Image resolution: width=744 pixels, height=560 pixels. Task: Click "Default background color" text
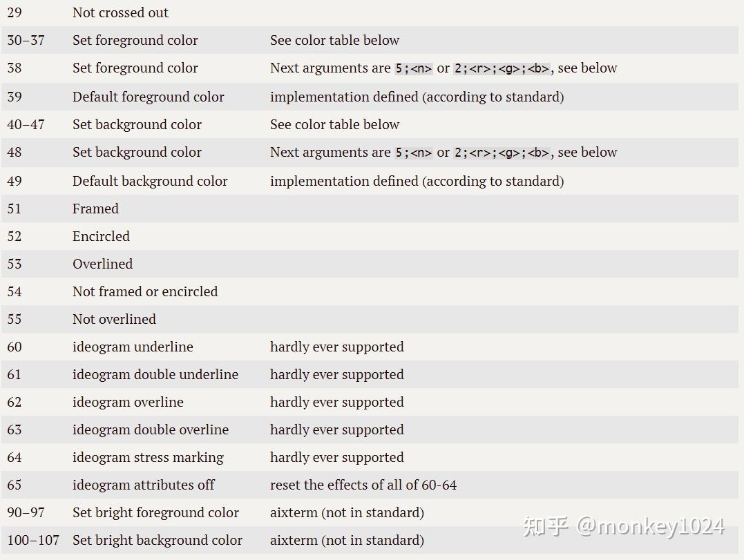click(150, 181)
